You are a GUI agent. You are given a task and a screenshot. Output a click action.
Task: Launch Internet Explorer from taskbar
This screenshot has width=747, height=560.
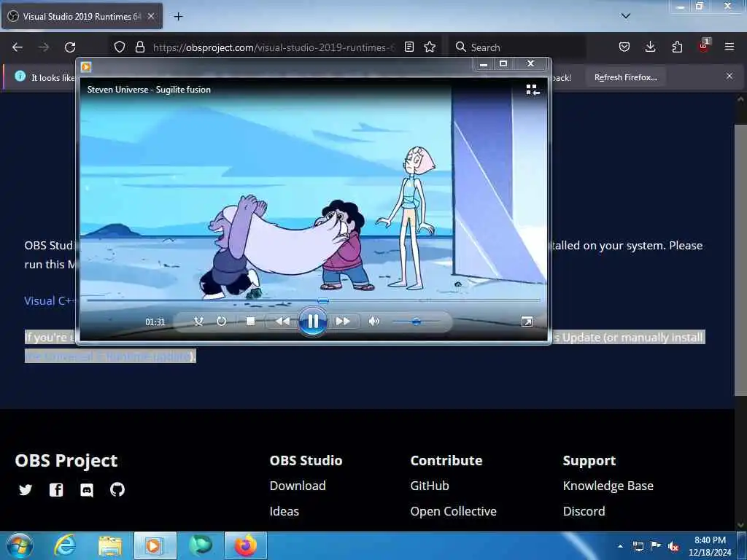pos(65,545)
